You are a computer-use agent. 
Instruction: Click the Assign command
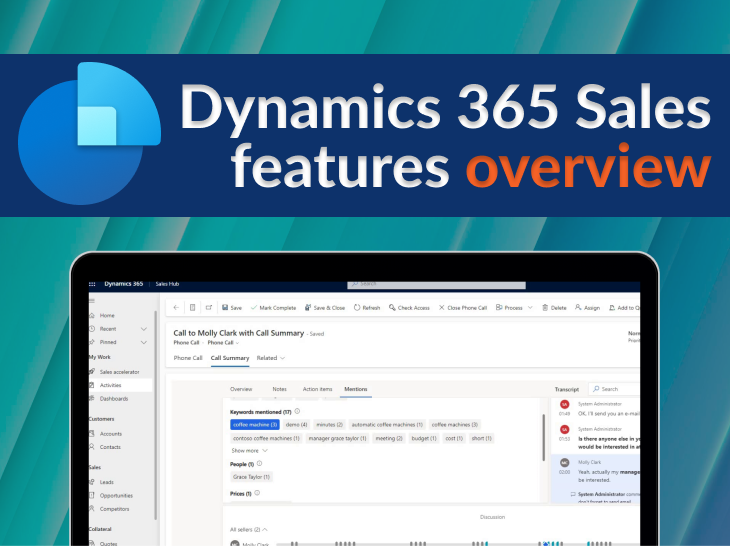pos(588,308)
